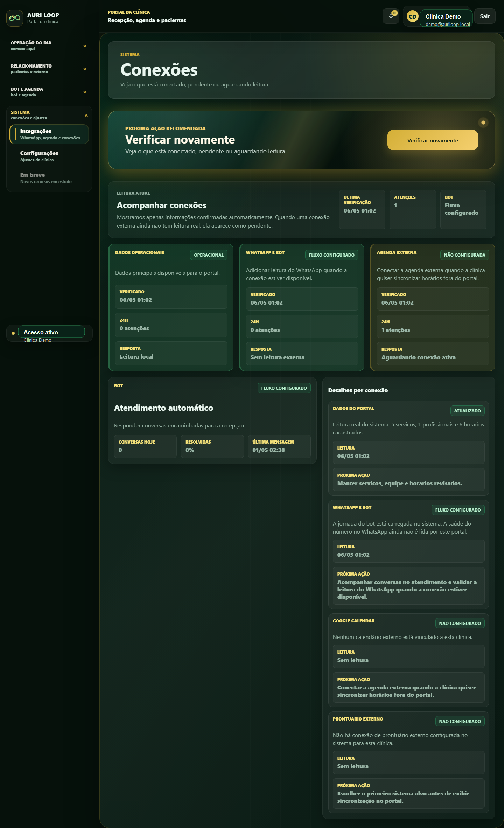Click Dados operacionais card title
The image size is (504, 828).
point(140,252)
